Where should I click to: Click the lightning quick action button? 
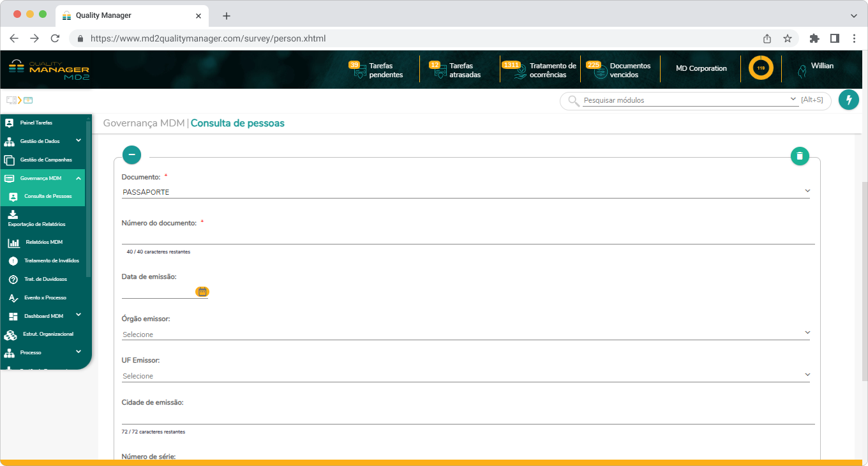[x=849, y=100]
